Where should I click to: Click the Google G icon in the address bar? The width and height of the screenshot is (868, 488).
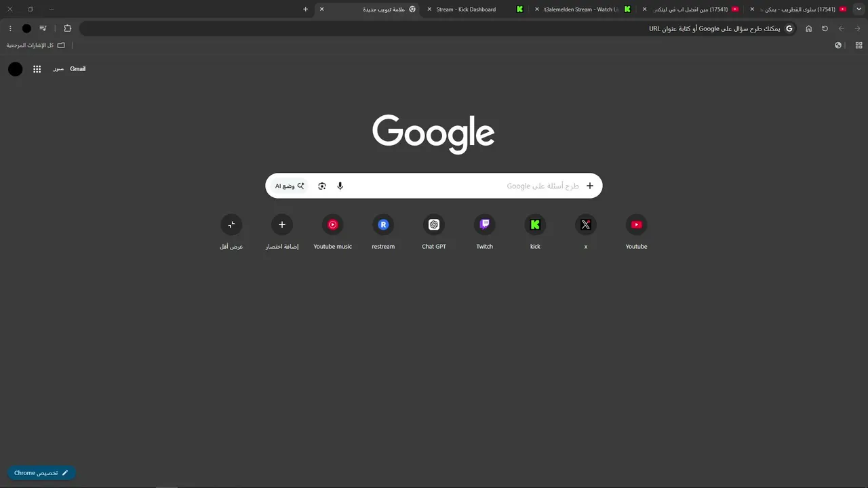789,28
